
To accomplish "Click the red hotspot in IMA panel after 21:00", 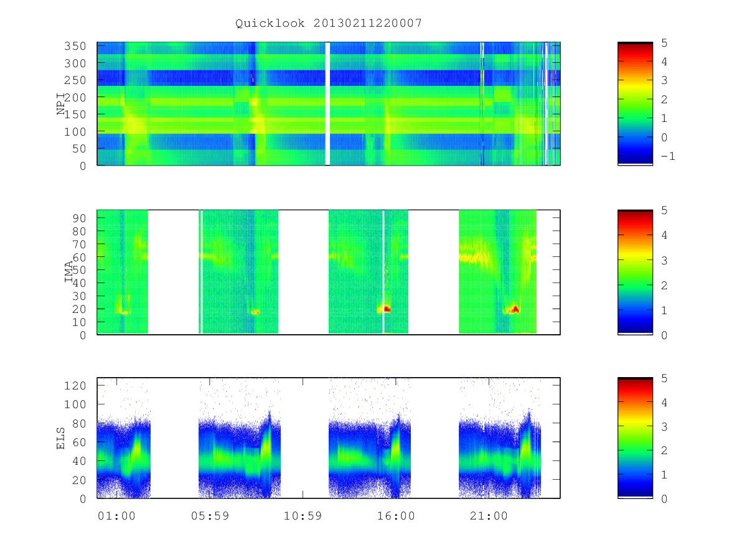I will [515, 309].
